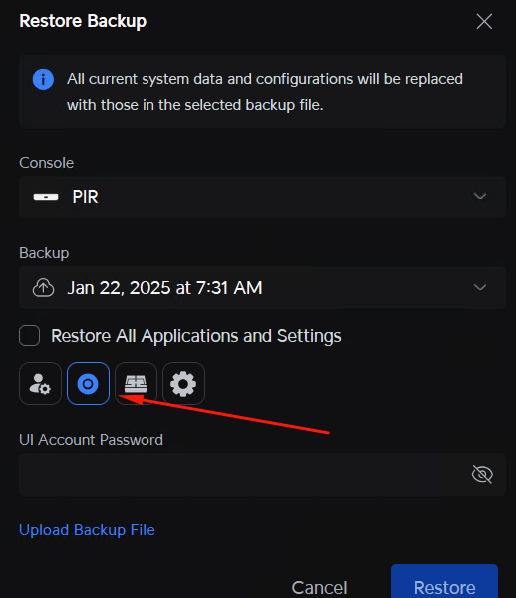The image size is (516, 598).
Task: Click the Cancel button
Action: point(319,587)
